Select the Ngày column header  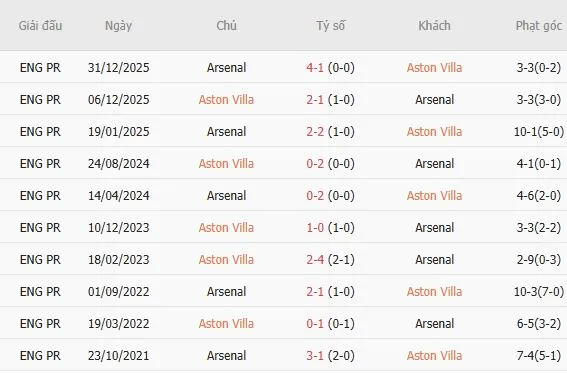point(118,26)
